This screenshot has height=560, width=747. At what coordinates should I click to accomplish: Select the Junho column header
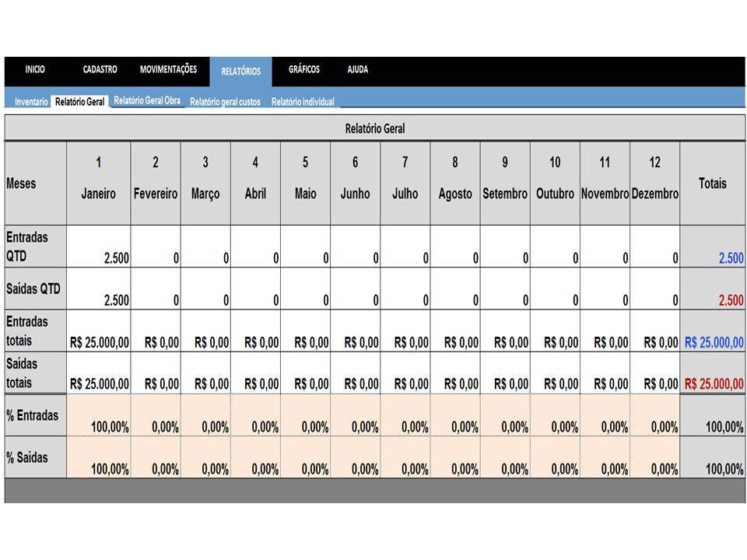coord(356,184)
